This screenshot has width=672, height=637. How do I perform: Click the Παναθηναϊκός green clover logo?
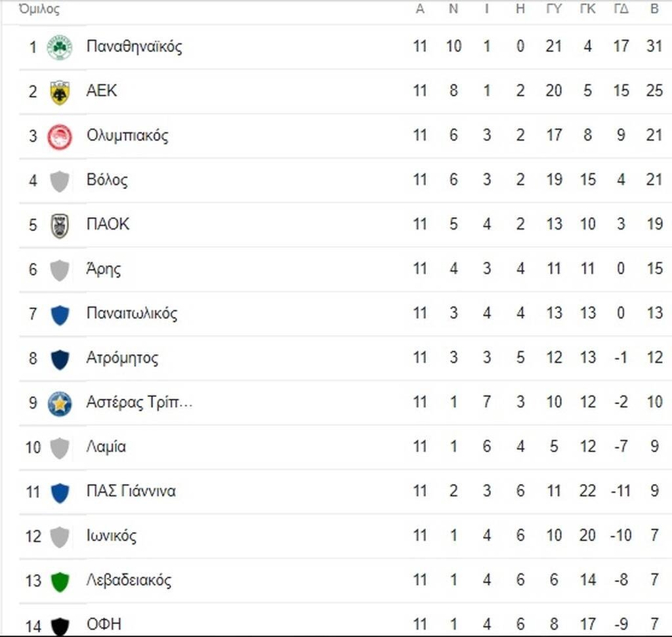60,47
